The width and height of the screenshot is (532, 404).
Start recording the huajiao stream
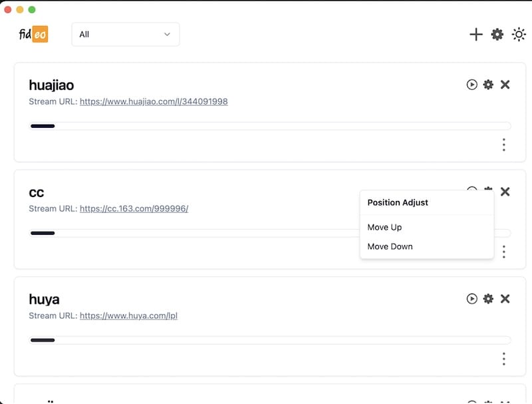pyautogui.click(x=471, y=85)
